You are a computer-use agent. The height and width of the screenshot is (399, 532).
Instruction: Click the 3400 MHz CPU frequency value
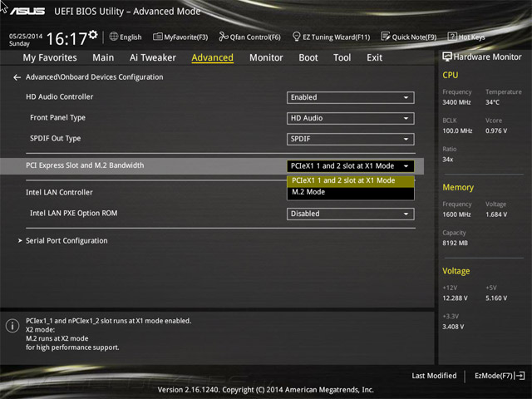tap(456, 102)
